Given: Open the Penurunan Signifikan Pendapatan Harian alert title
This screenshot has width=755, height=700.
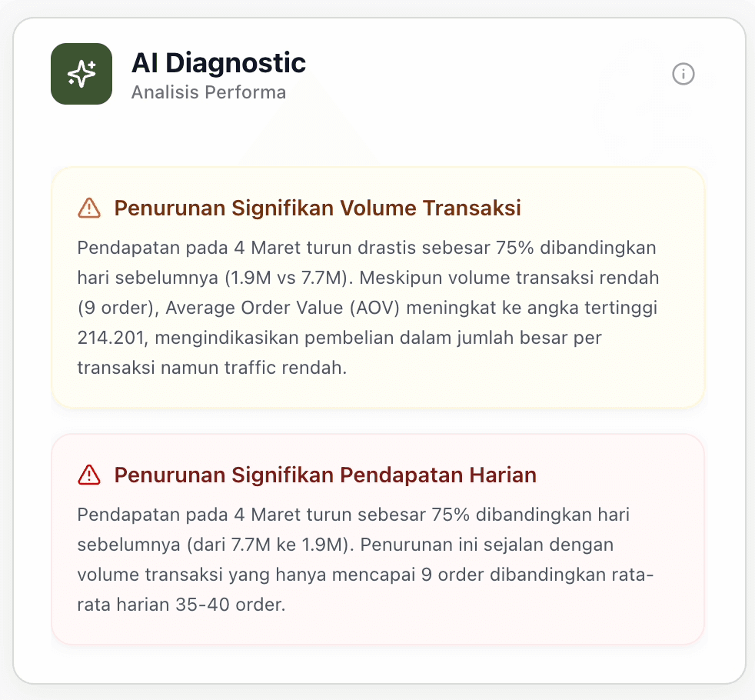Looking at the screenshot, I should [324, 475].
